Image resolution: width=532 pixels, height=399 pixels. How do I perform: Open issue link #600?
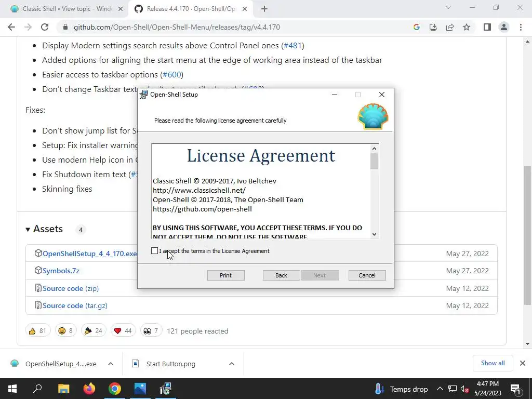(171, 75)
